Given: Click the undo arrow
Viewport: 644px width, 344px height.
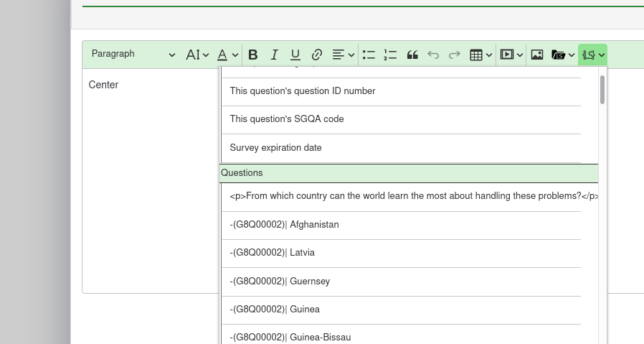Looking at the screenshot, I should tap(433, 55).
